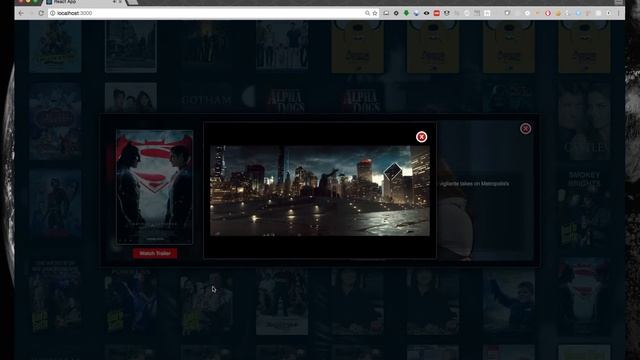This screenshot has width=640, height=360.
Task: Close the movie details modal
Action: [525, 129]
